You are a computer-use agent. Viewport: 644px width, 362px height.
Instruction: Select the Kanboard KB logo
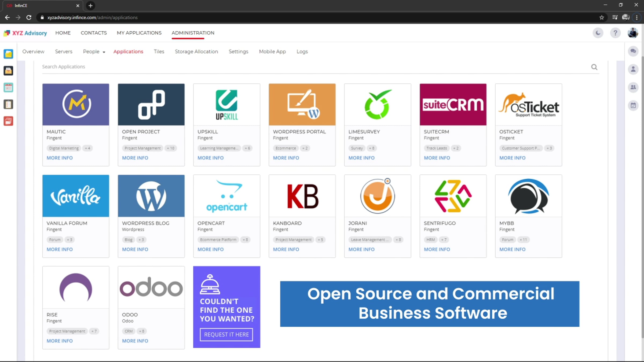302,196
